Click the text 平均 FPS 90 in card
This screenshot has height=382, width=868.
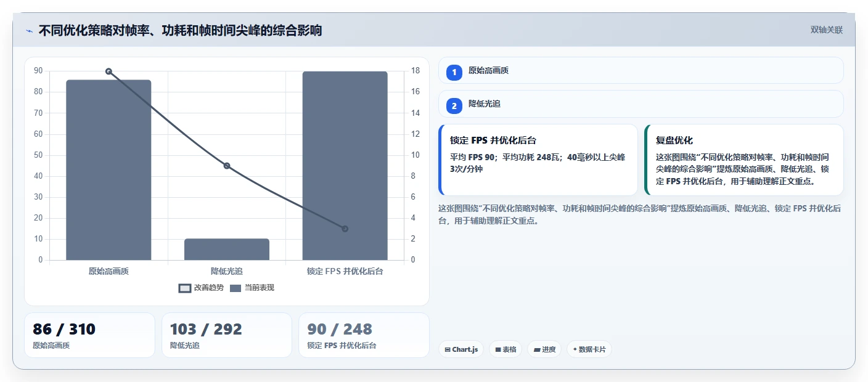(x=473, y=157)
